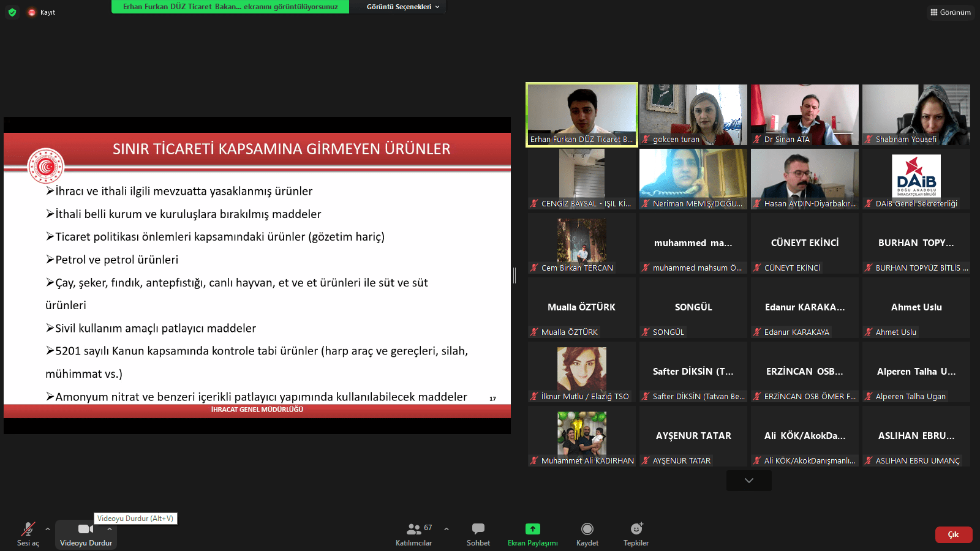Open the Görünüm view layout options
980x551 pixels.
coord(950,12)
